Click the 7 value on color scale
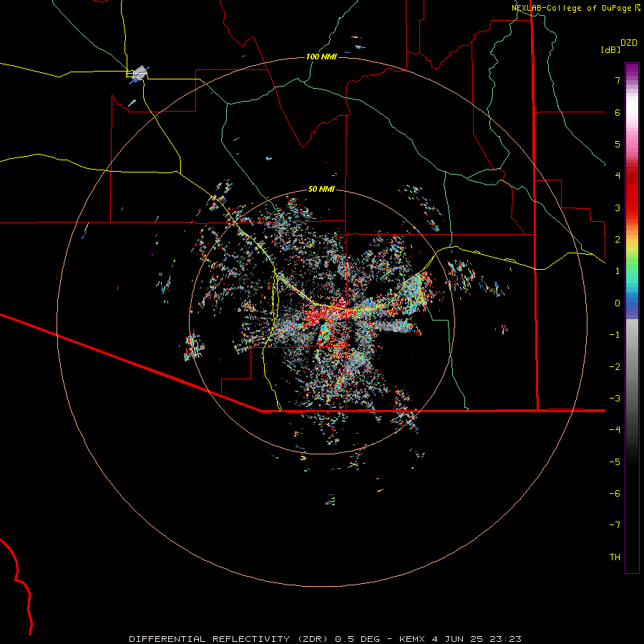The height and width of the screenshot is (644, 644). (618, 80)
